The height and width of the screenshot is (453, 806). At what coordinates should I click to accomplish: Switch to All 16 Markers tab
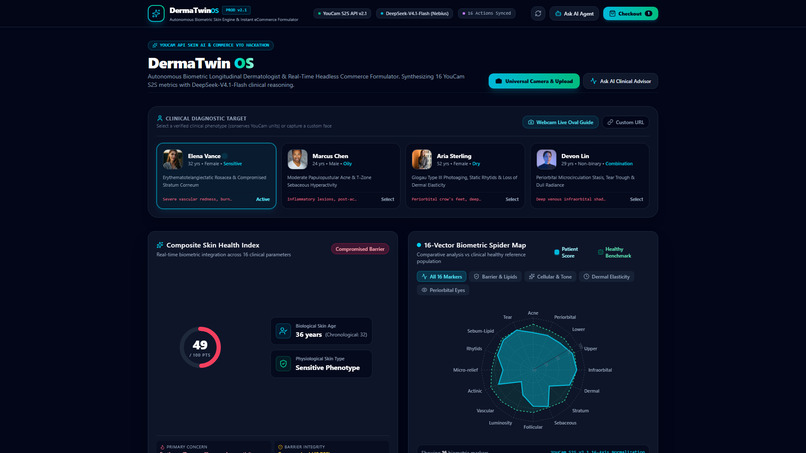[442, 277]
